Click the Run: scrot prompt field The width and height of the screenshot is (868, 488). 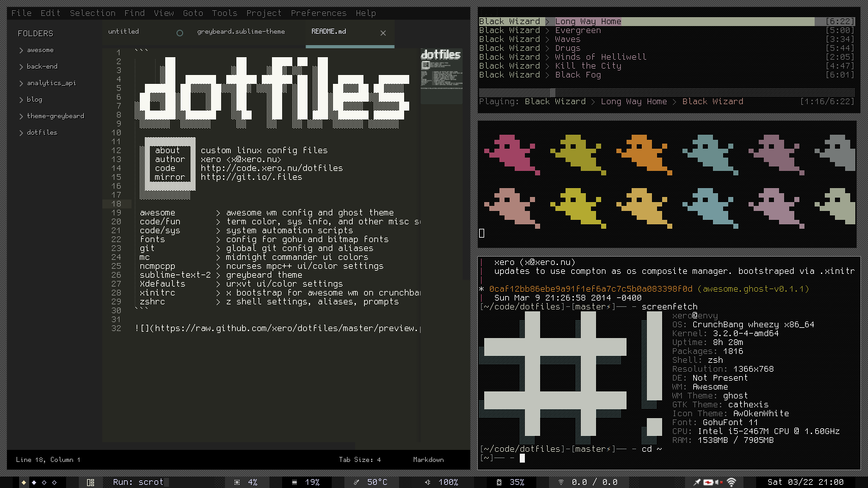click(x=138, y=482)
